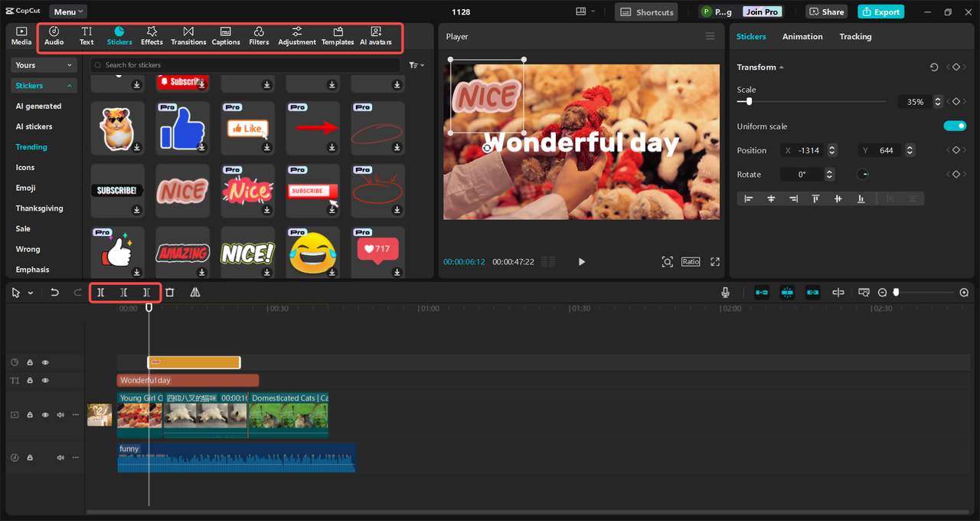Switch to the Animation tab
This screenshot has width=980, height=521.
click(802, 36)
